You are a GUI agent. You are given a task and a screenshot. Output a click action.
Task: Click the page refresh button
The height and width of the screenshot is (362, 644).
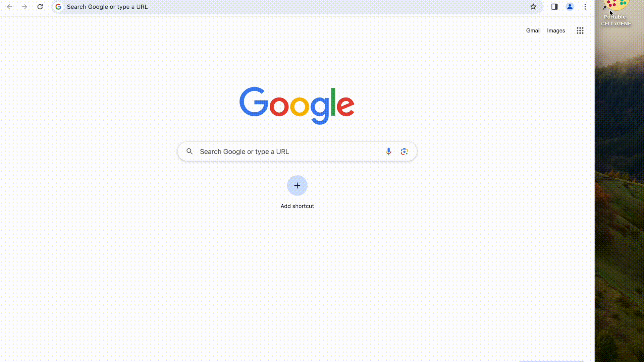point(40,7)
